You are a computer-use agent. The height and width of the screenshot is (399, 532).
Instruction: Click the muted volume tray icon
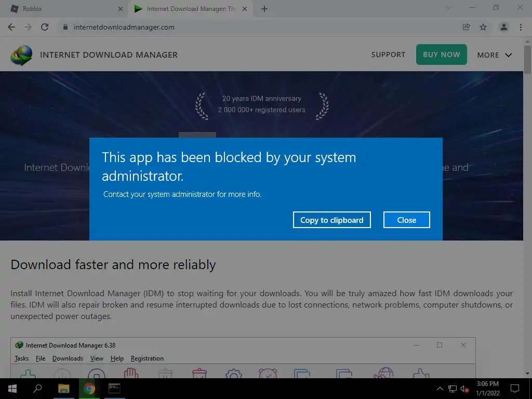pyautogui.click(x=464, y=389)
